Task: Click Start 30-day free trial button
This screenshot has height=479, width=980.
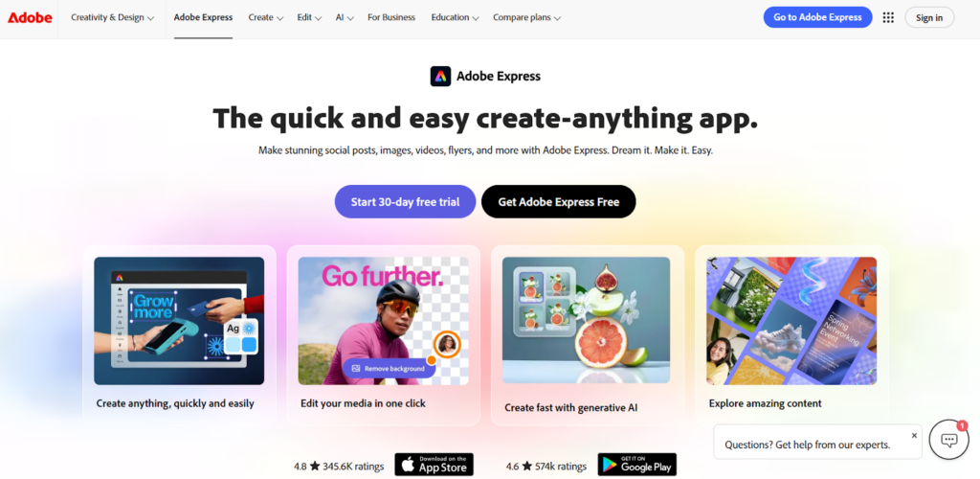Action: [x=405, y=201]
